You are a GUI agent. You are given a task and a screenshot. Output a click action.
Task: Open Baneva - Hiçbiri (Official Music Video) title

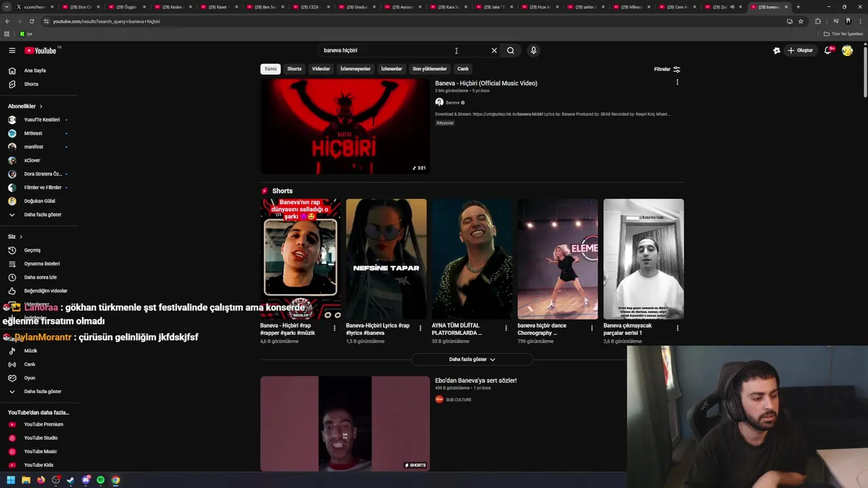(x=486, y=83)
